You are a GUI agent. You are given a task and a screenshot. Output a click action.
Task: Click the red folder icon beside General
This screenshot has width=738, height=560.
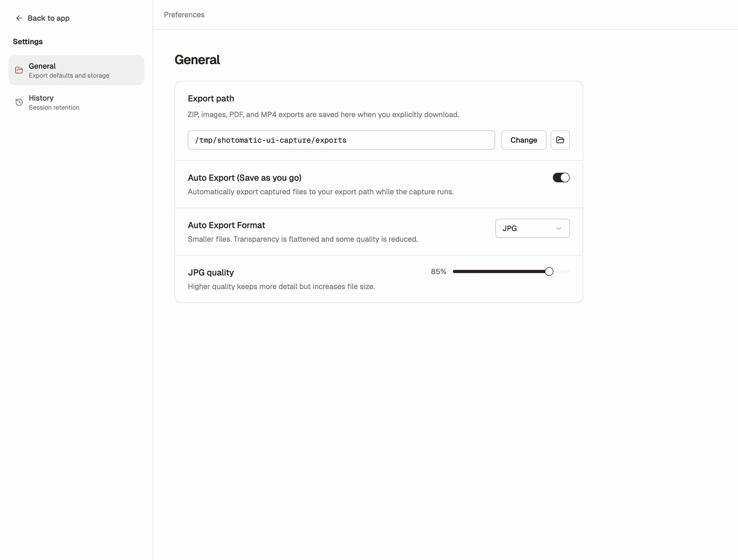19,70
